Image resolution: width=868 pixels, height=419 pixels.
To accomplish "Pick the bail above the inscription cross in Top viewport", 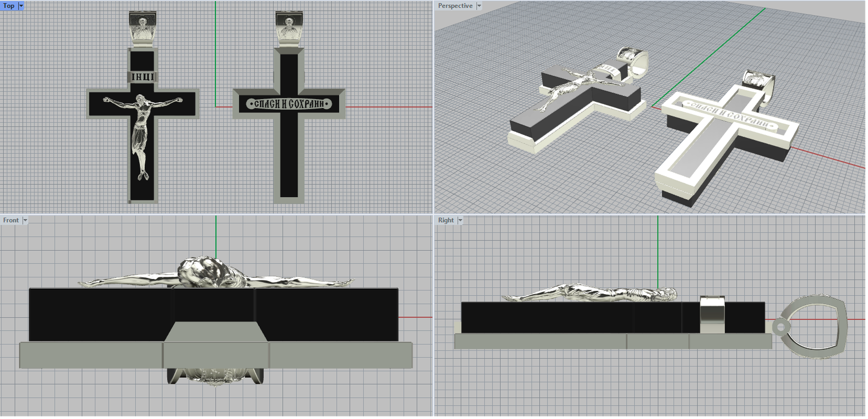I will click(289, 27).
